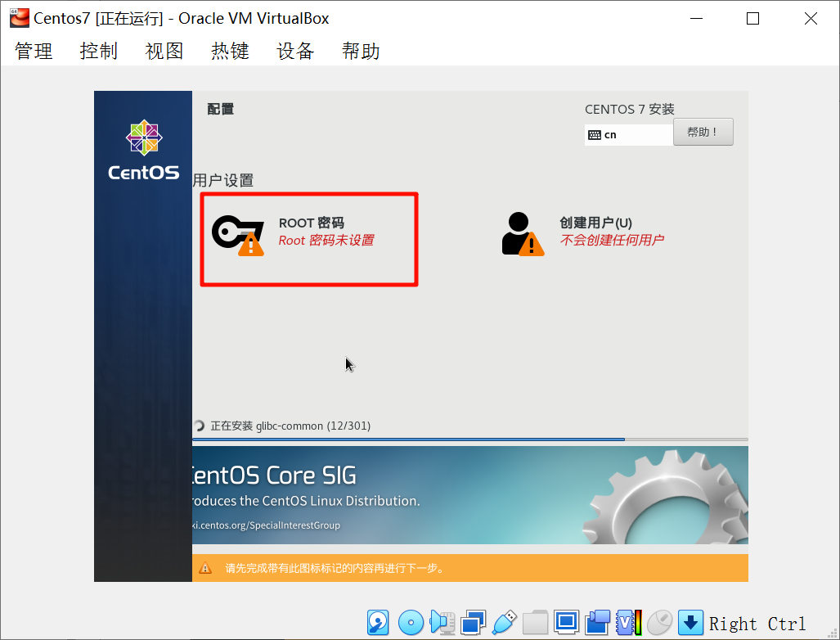Click the orange warning triangle in notice bar
Image resolution: width=840 pixels, height=640 pixels.
click(205, 568)
